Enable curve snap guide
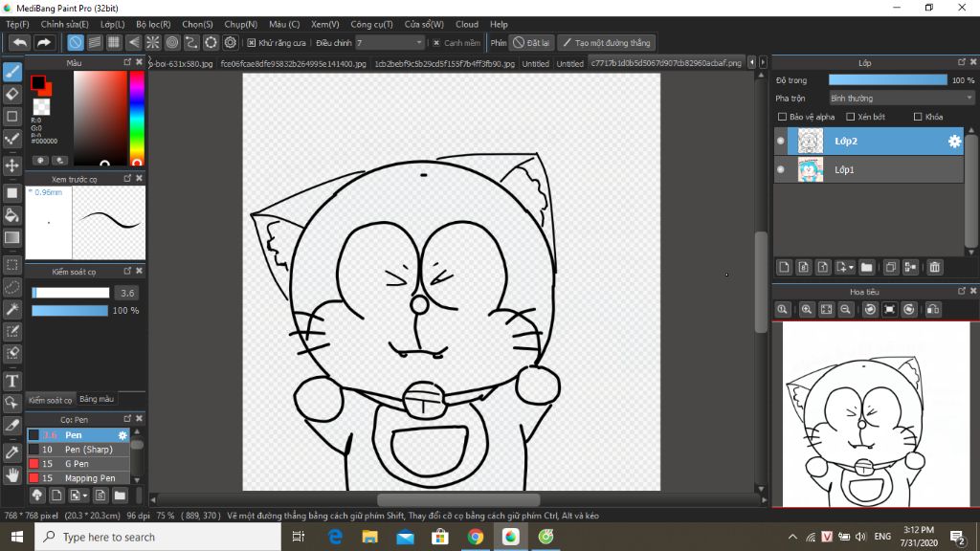The height and width of the screenshot is (551, 980). point(191,42)
